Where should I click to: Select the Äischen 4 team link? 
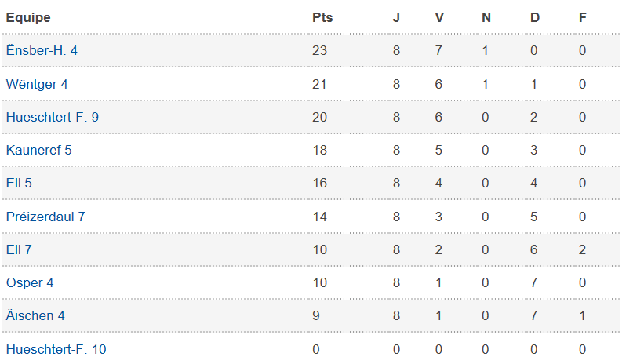[35, 315]
